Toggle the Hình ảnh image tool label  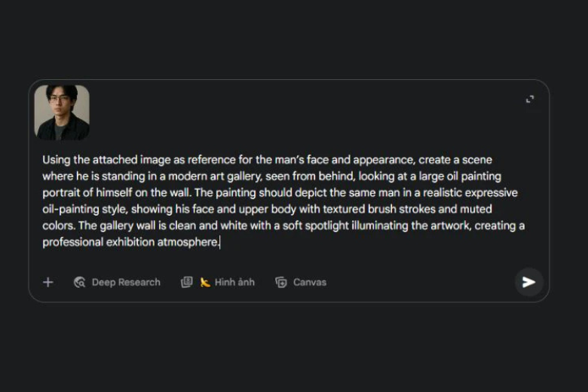[234, 282]
